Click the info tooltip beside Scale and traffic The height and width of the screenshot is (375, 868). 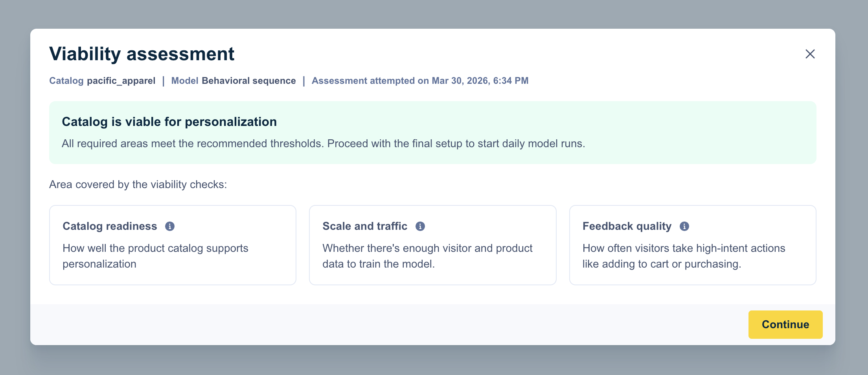pyautogui.click(x=420, y=226)
